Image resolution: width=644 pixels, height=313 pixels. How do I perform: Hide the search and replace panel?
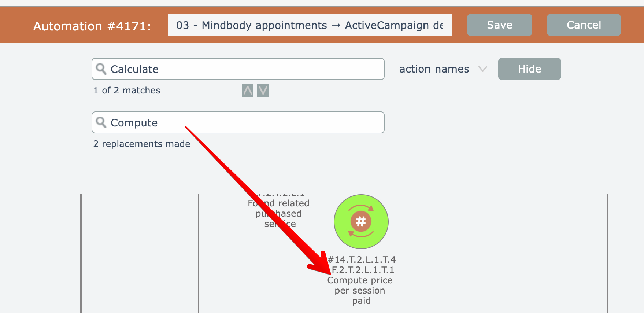pos(529,69)
